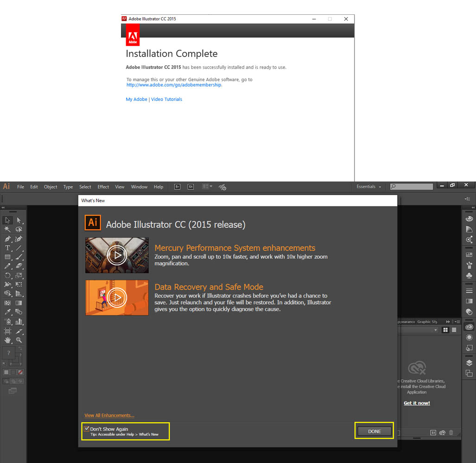Select the Free Transform tool
Screen dimensions: 476x463
[x=19, y=284]
